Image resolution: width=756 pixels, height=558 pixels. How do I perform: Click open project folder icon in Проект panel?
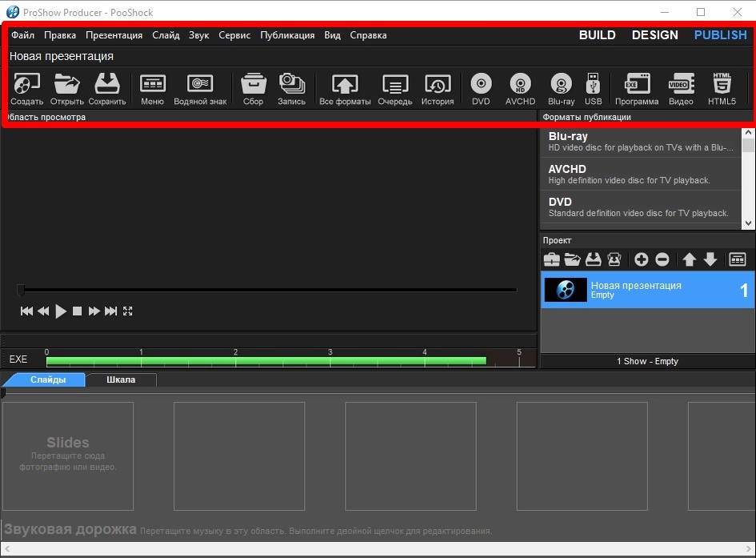pyautogui.click(x=572, y=259)
